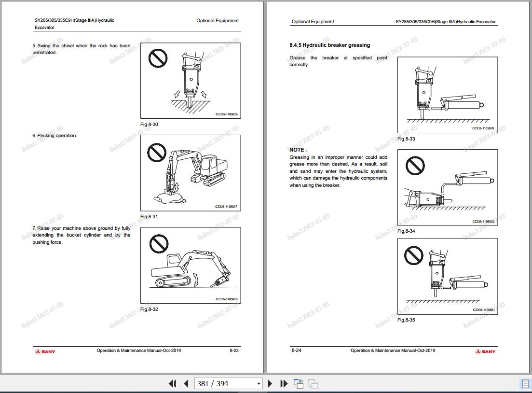532x393 pixels.
Task: Click the page number 8-24
Action: point(297,351)
